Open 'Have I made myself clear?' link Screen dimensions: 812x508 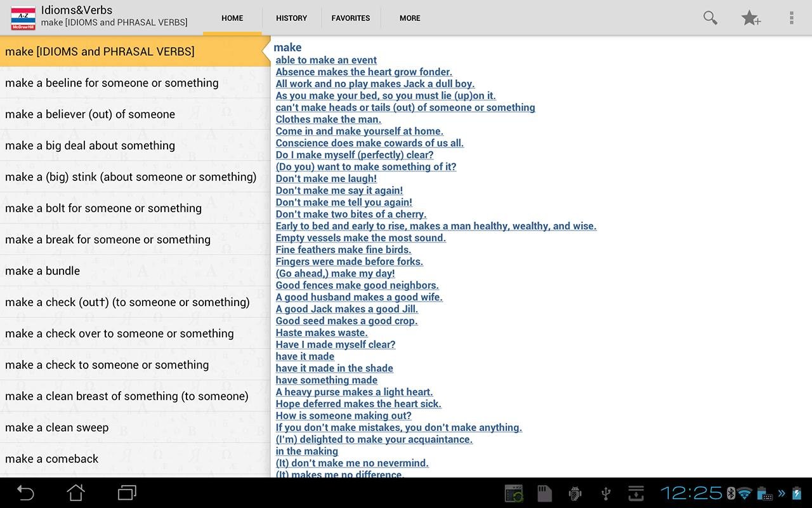pos(336,345)
